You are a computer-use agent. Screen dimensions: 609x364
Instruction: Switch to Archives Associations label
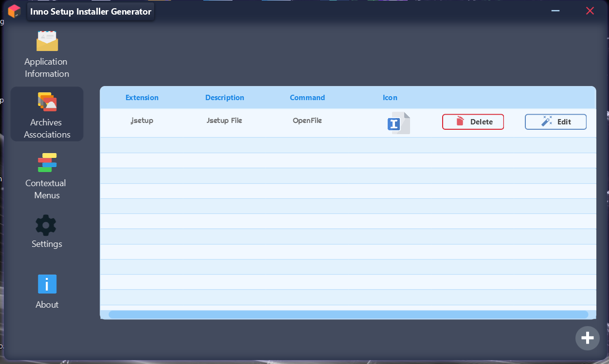pyautogui.click(x=47, y=128)
